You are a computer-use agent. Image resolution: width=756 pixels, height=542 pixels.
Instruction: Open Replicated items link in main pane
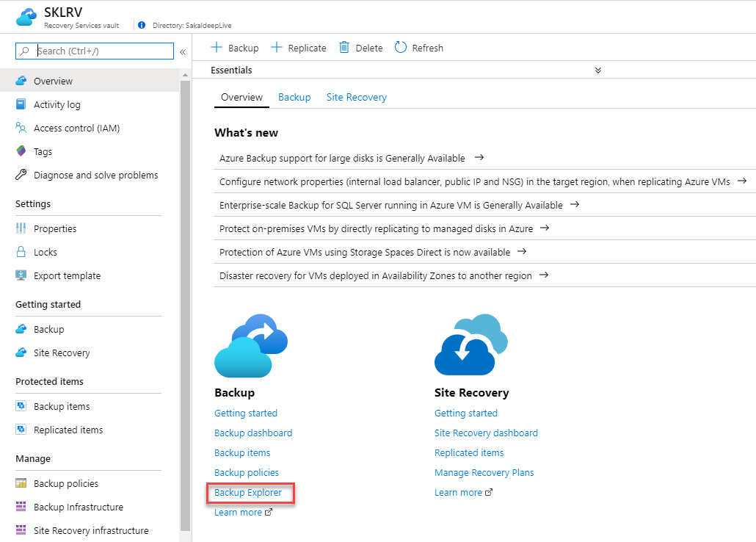(469, 452)
